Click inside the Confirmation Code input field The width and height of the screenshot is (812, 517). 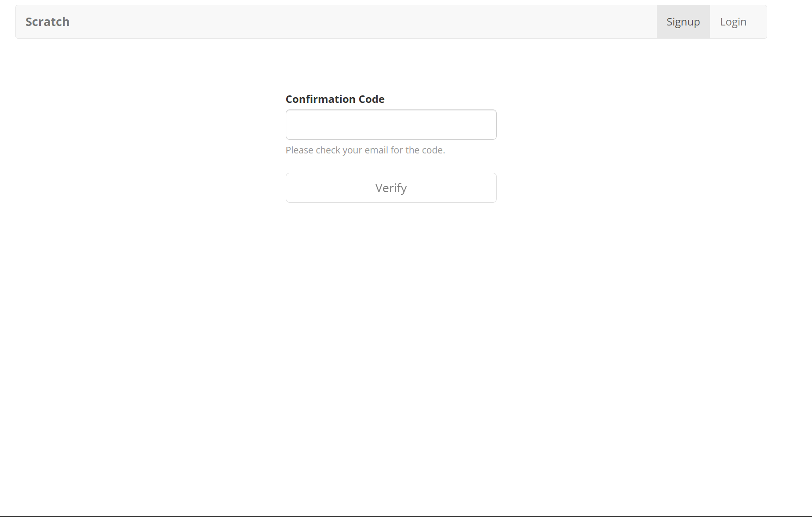click(391, 124)
